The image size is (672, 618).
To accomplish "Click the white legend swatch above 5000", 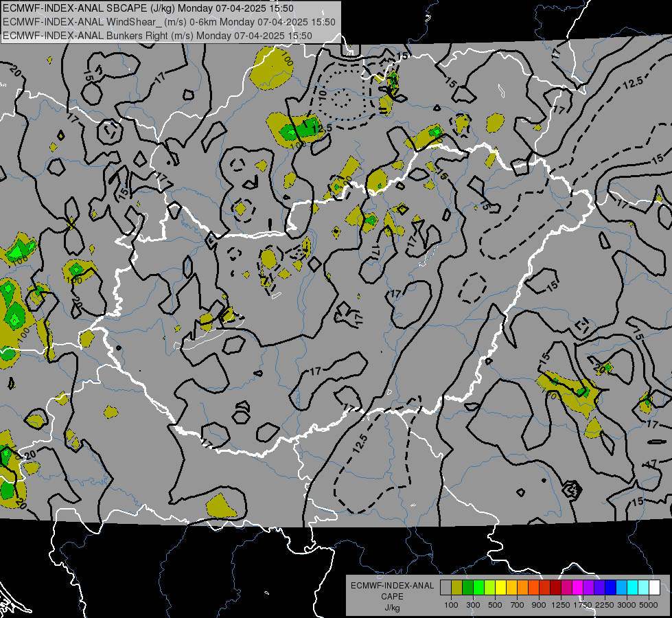I will click(x=654, y=588).
